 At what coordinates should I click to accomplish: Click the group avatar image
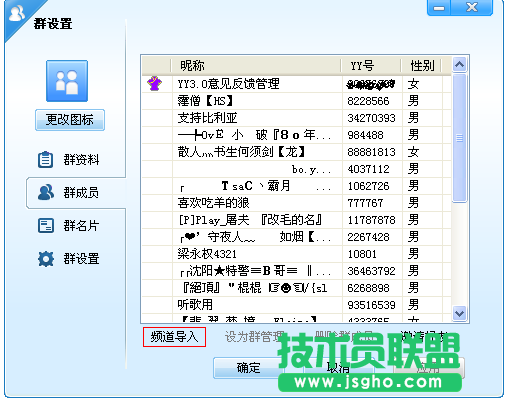[x=67, y=81]
